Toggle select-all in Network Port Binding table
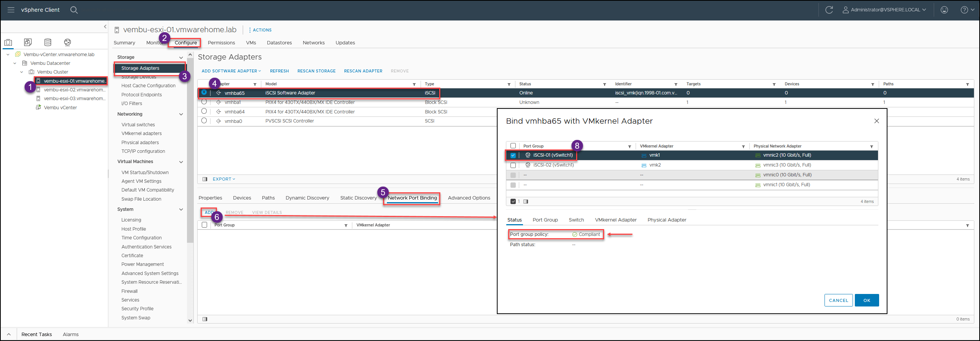 tap(205, 225)
